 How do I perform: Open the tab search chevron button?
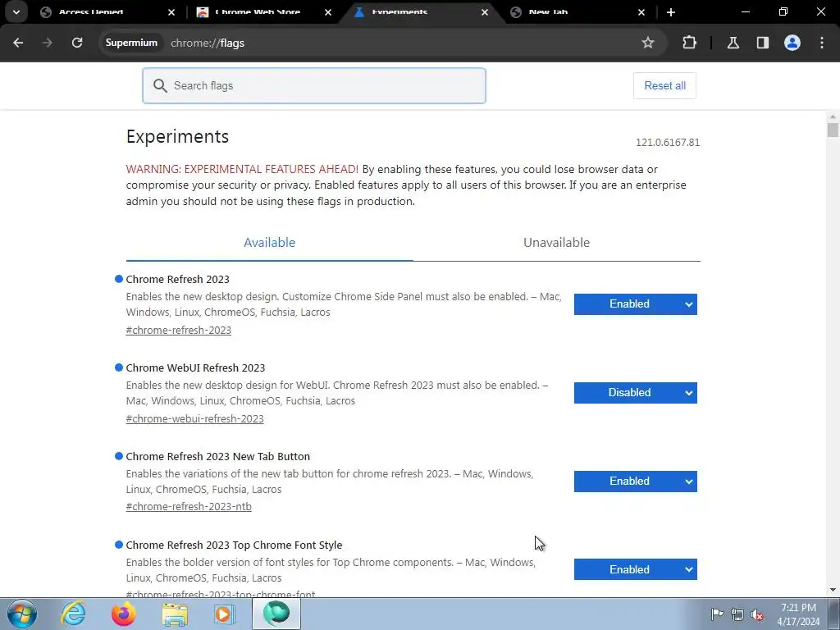(16, 11)
